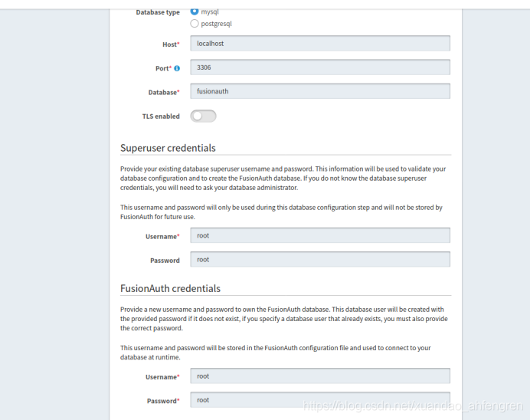Click the Port field info icon

177,68
